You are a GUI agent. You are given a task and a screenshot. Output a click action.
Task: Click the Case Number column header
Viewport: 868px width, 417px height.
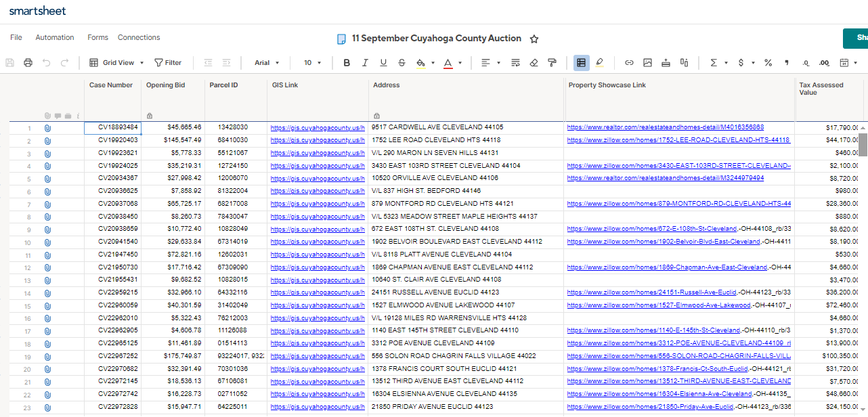coord(111,85)
